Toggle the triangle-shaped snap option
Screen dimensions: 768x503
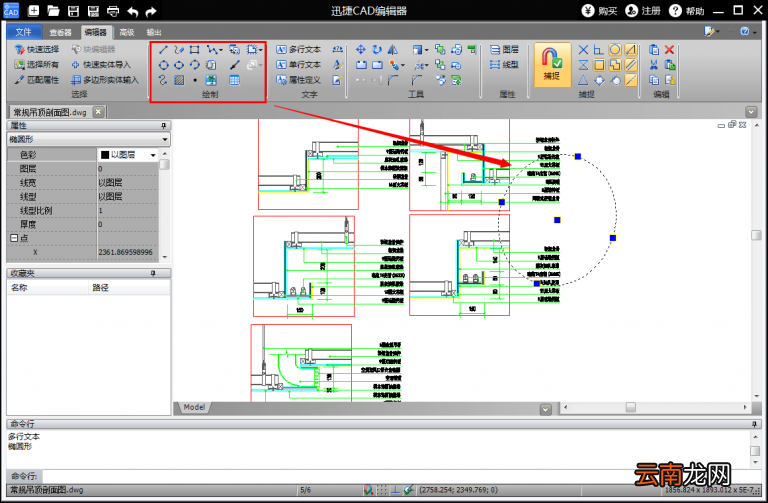583,80
